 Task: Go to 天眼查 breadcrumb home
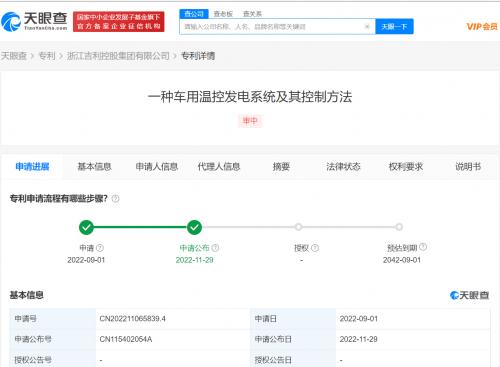[x=14, y=56]
